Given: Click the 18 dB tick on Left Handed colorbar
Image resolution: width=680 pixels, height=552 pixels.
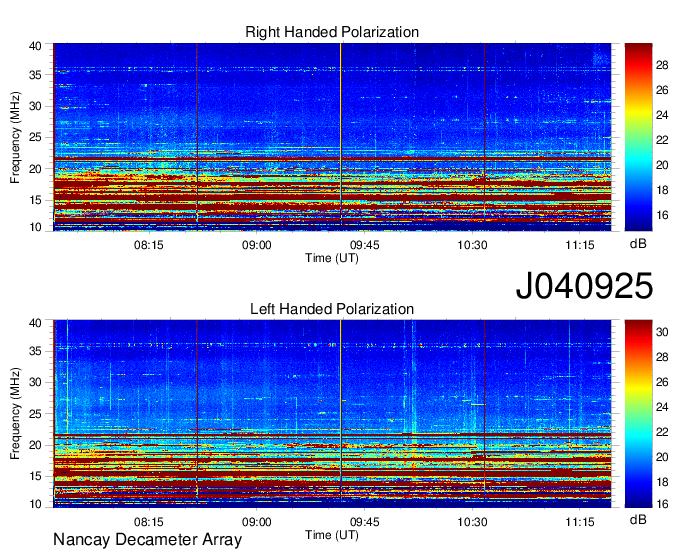Looking at the screenshot, I should [x=662, y=482].
